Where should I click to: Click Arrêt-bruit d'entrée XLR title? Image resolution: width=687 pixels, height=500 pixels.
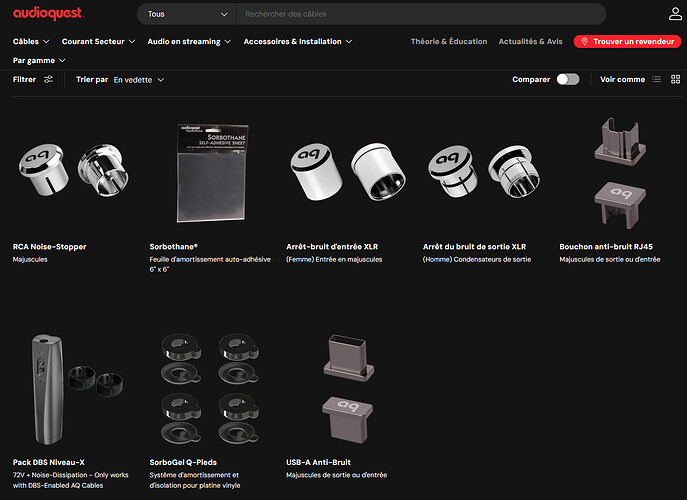click(x=332, y=247)
